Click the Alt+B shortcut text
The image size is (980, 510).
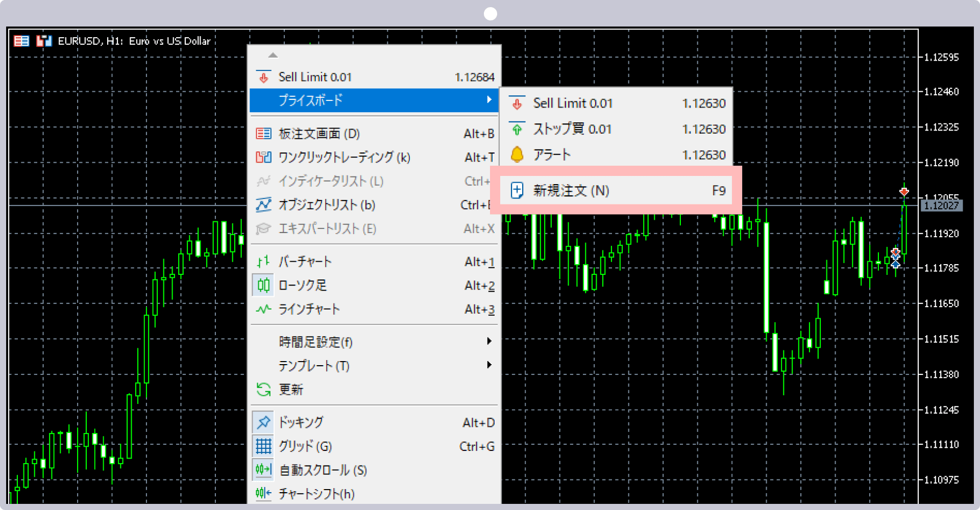point(479,134)
